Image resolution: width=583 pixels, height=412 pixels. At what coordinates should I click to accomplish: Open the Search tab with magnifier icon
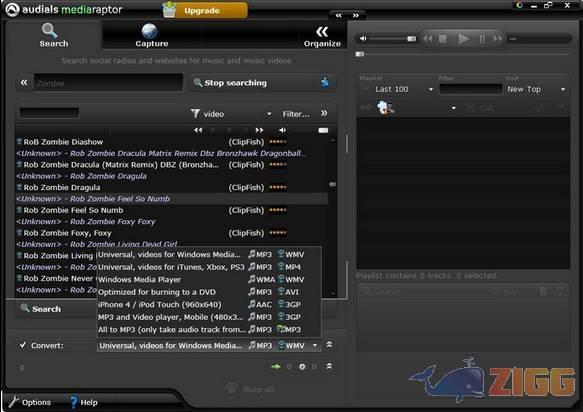coord(54,35)
